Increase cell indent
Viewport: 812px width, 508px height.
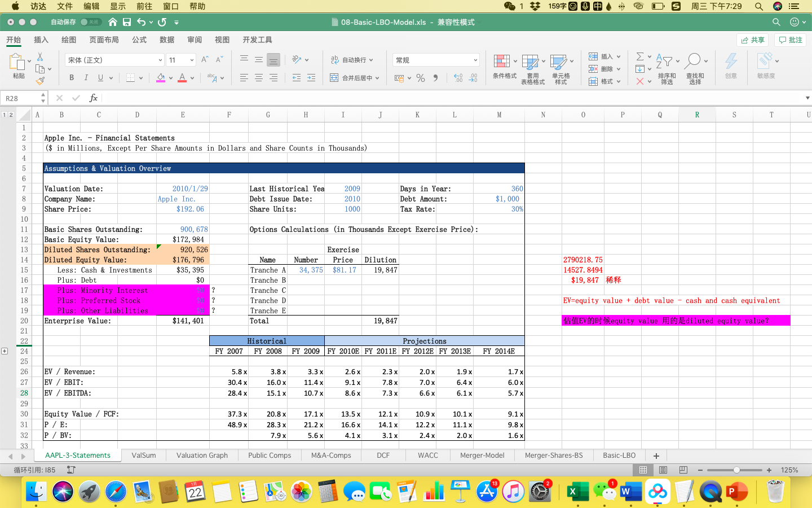[x=311, y=78]
